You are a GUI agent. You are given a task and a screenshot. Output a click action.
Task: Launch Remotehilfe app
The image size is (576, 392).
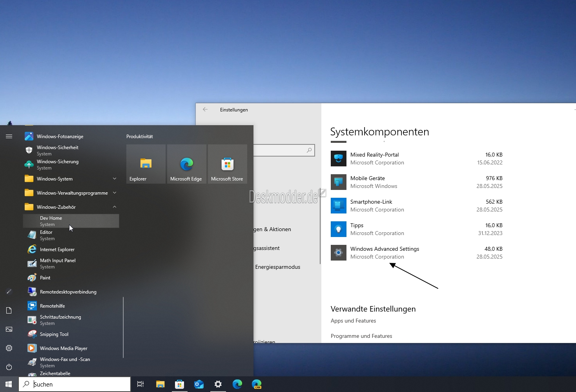coord(71,306)
